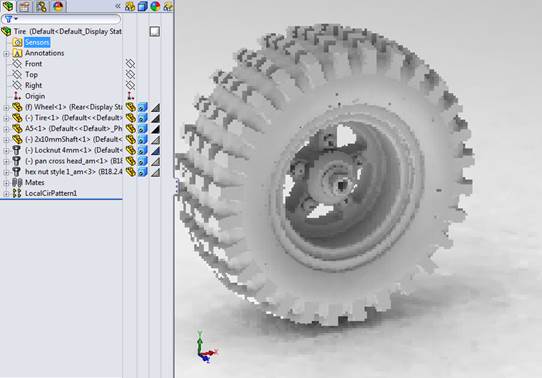Screen dimensions: 542x378
Task: Toggle Front plane visibility in display pane
Action: (130, 64)
